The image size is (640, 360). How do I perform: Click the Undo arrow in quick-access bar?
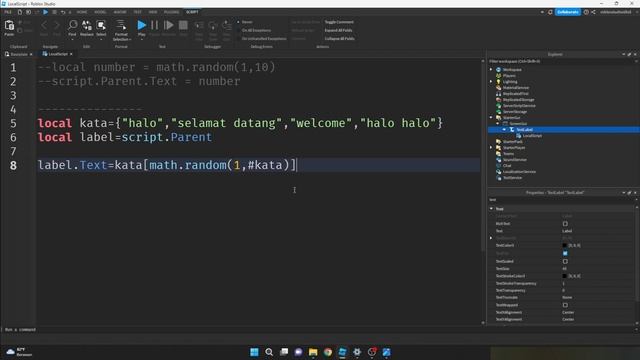point(63,12)
